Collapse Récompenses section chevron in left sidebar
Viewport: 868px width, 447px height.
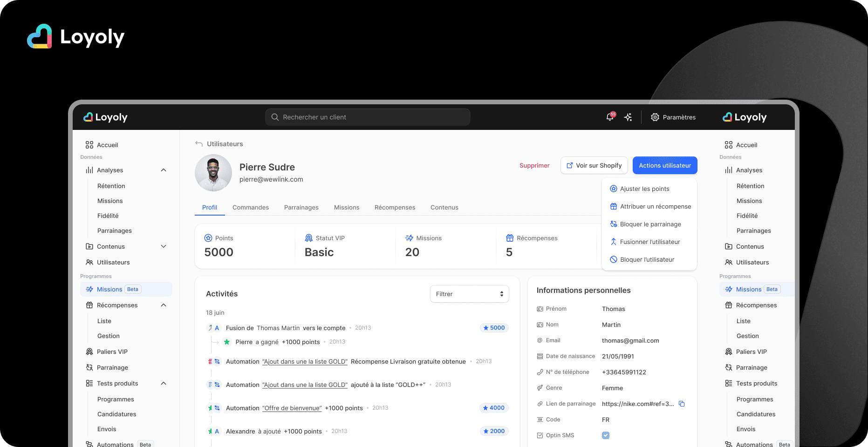164,305
